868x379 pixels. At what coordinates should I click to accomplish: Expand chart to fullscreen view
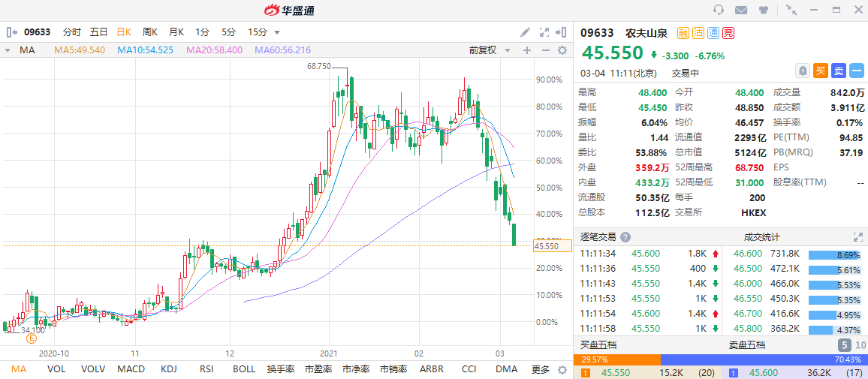click(544, 32)
